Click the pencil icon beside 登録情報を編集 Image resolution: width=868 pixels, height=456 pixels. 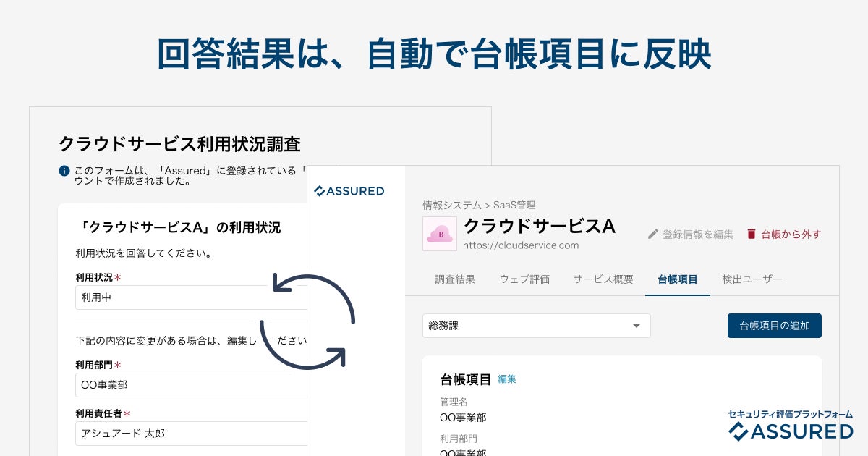tap(652, 234)
